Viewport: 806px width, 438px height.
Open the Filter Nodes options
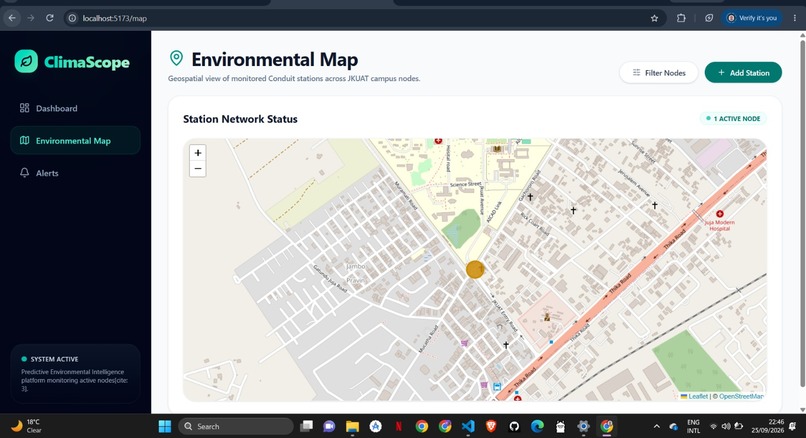coord(658,73)
